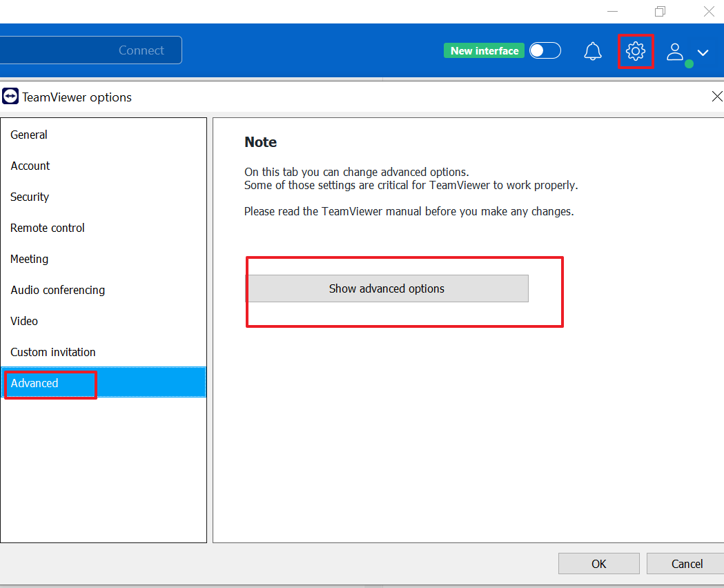Confirm with the OK button

tap(599, 564)
